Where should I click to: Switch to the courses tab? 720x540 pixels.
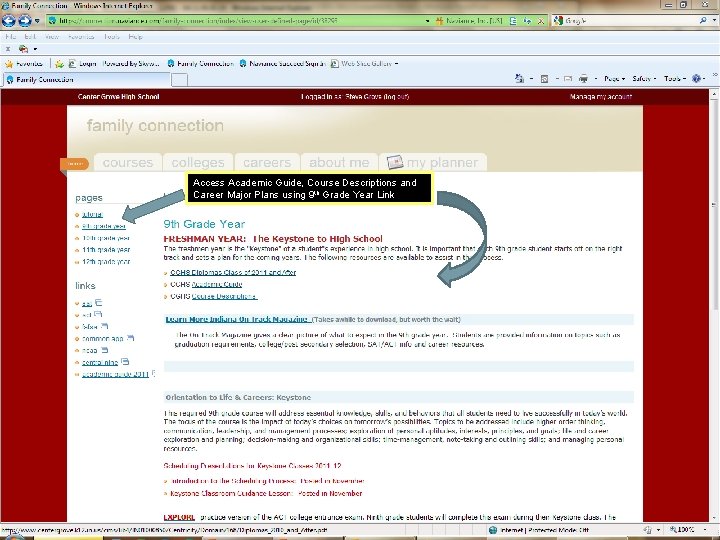tap(128, 163)
